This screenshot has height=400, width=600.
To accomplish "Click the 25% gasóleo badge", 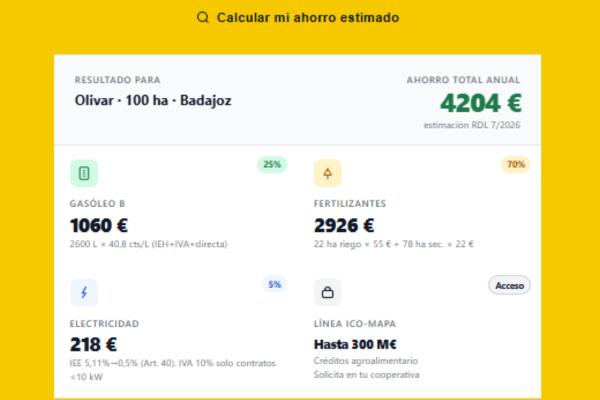I will [x=271, y=164].
